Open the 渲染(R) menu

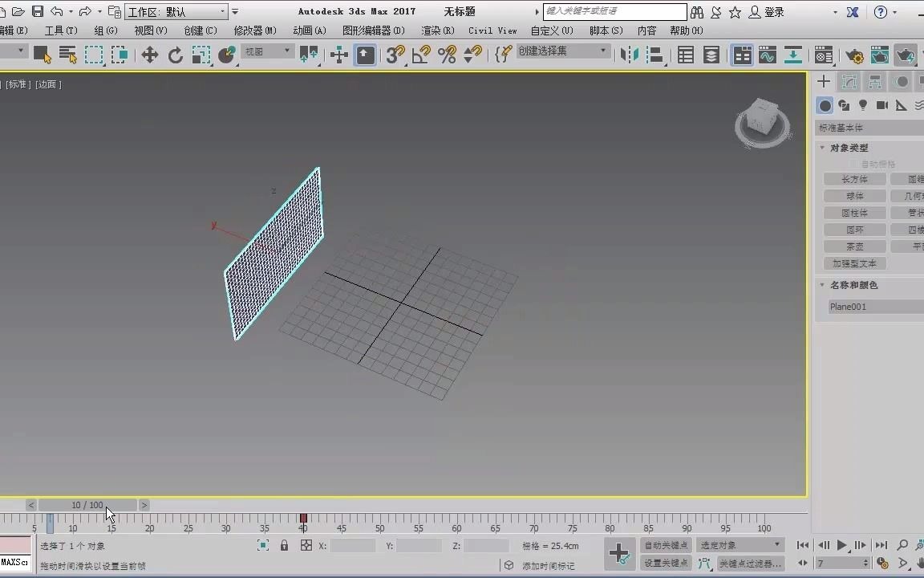coord(437,30)
